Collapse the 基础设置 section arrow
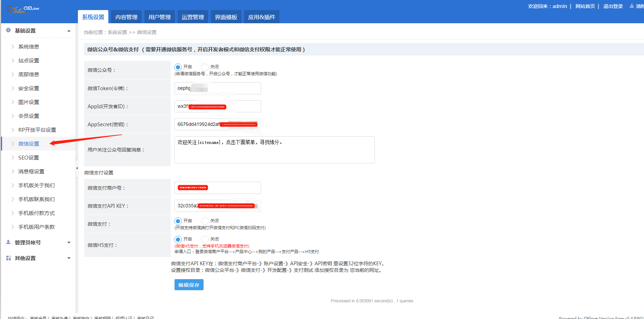 click(69, 31)
